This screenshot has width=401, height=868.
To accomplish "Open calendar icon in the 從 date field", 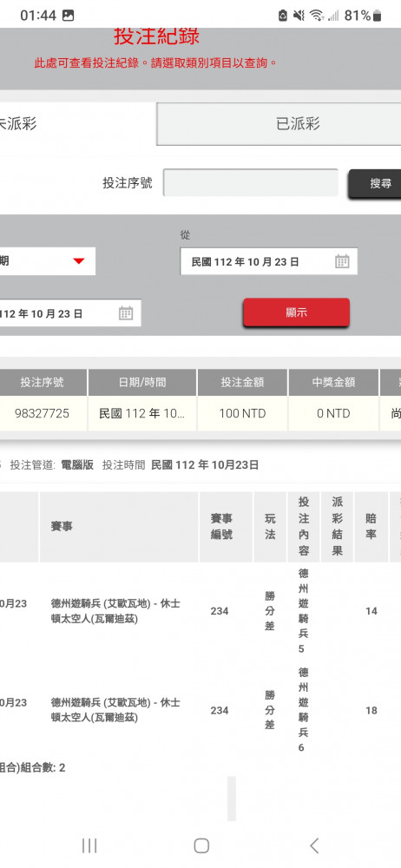I will [342, 261].
